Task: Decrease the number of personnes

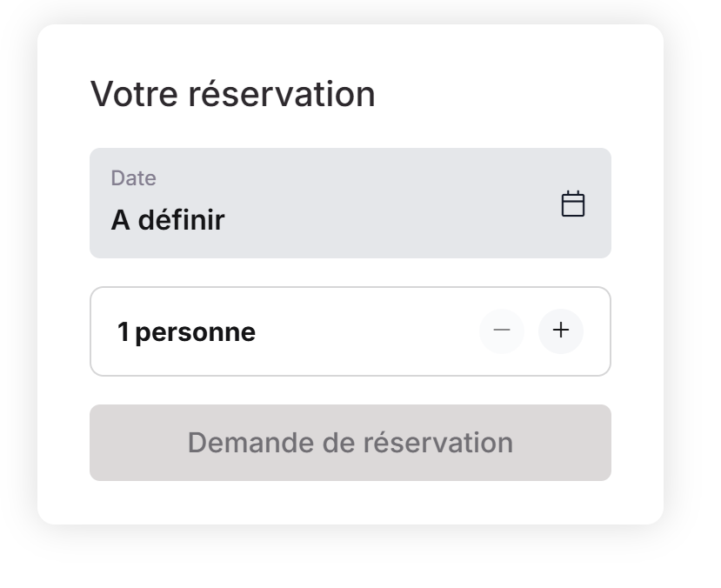Action: coord(502,331)
